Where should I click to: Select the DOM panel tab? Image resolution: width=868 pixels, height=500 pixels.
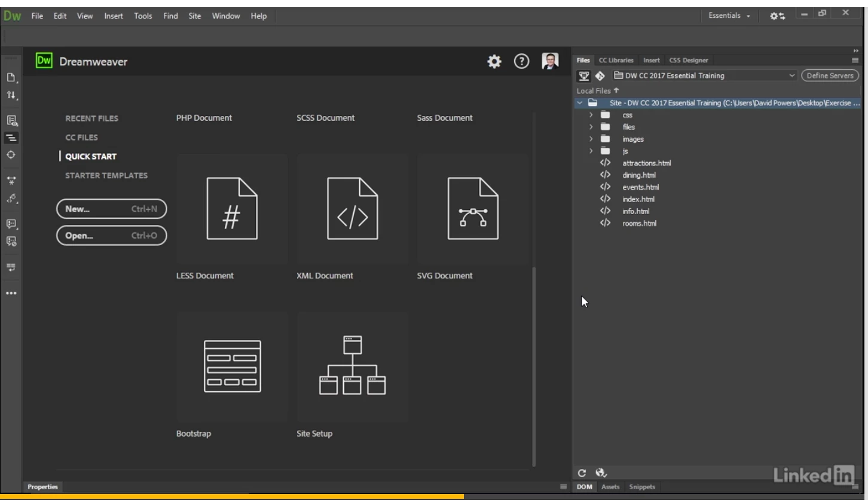(584, 487)
